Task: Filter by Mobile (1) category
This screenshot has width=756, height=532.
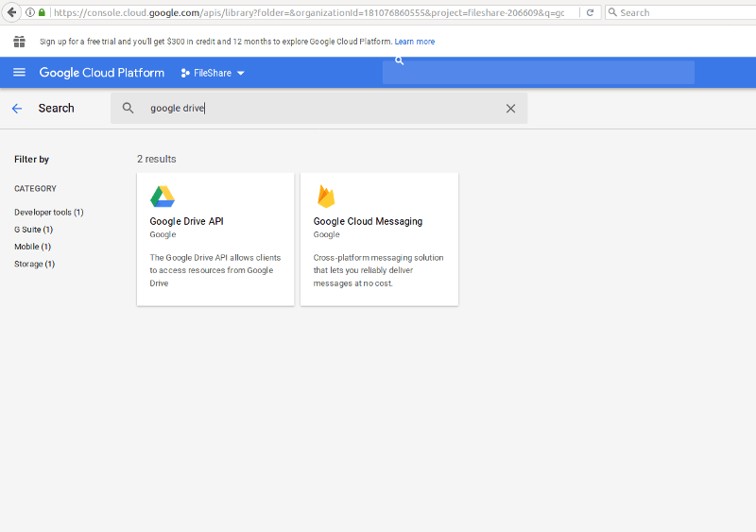Action: (x=33, y=247)
